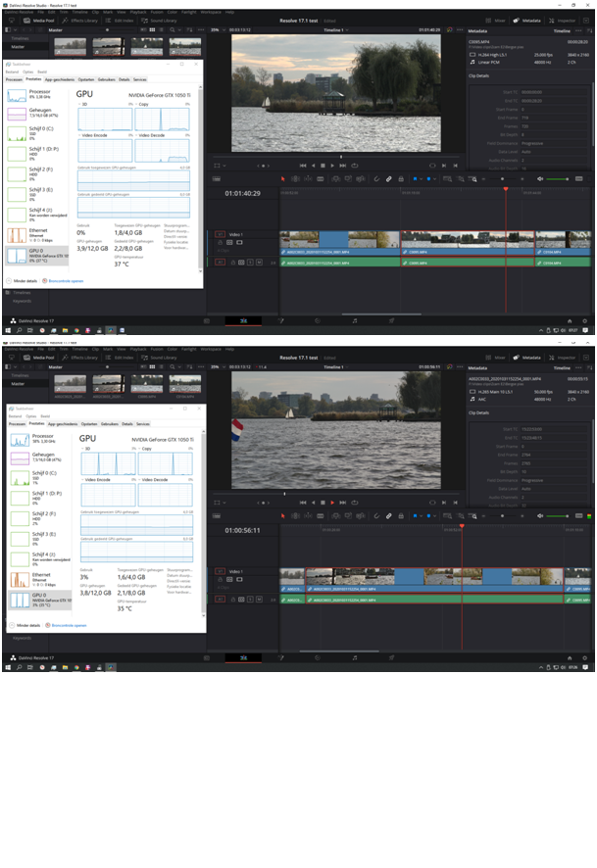This screenshot has height=868, width=597.
Task: Disable the Video 1 track in the top timeline
Action: click(239, 242)
